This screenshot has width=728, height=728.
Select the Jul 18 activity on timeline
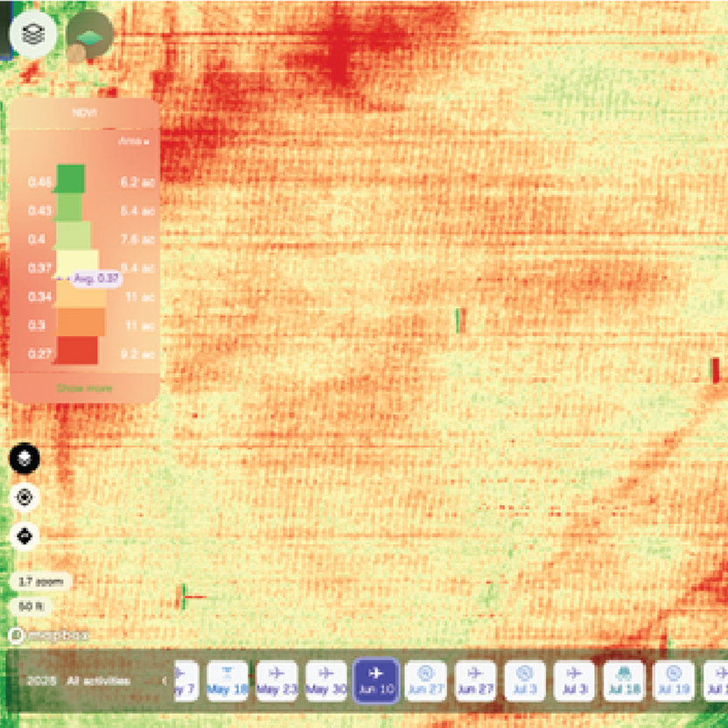tap(624, 681)
